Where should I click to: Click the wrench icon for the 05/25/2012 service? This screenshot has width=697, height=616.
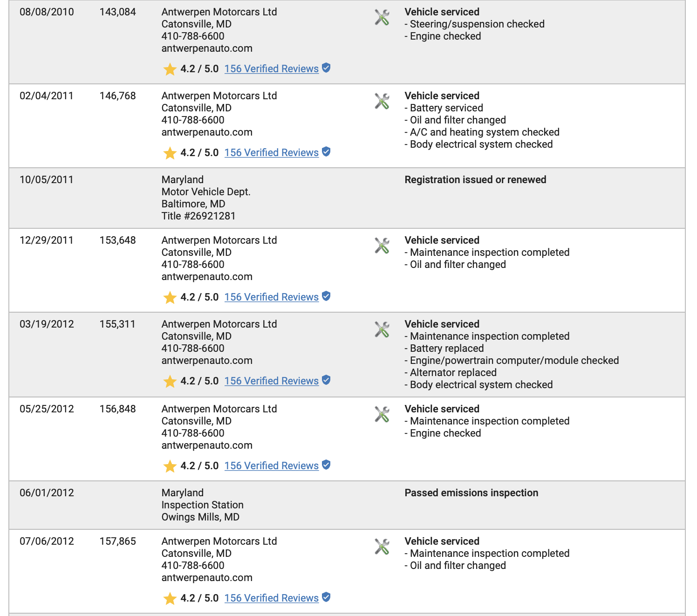pyautogui.click(x=382, y=415)
